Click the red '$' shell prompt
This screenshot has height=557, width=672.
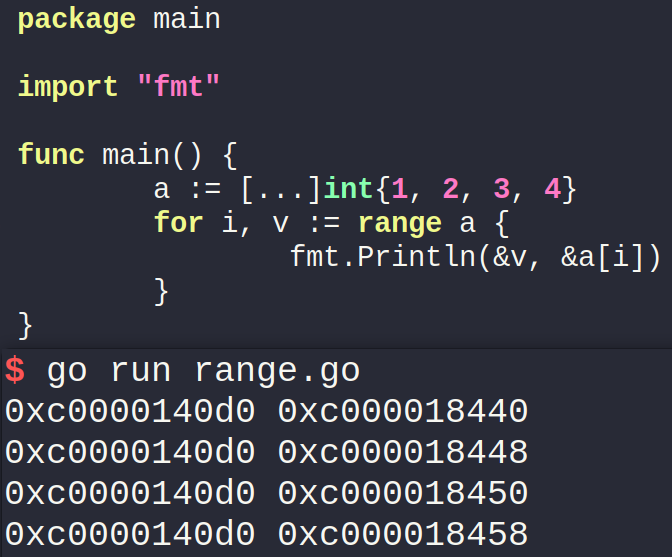(x=15, y=370)
